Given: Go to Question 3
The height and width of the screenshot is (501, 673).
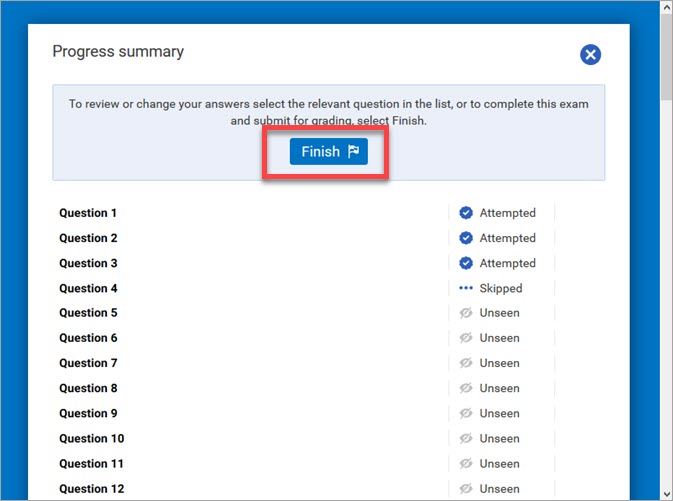Looking at the screenshot, I should click(x=88, y=263).
